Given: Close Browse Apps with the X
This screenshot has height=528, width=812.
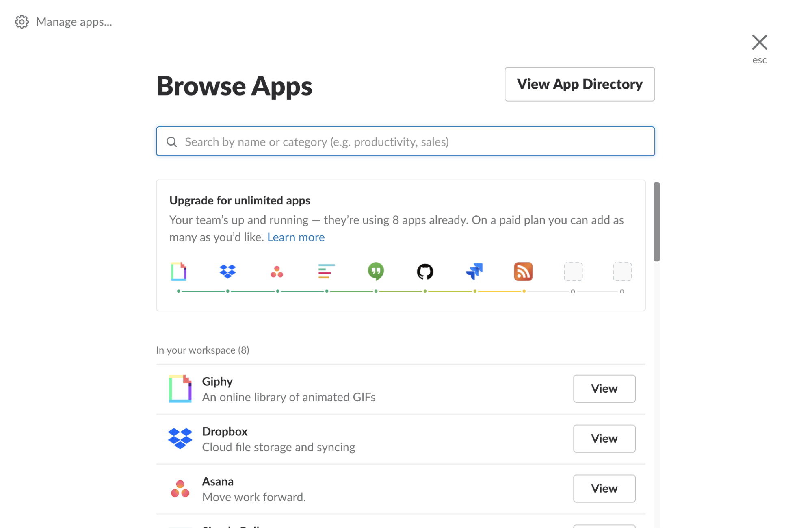Looking at the screenshot, I should coord(759,42).
